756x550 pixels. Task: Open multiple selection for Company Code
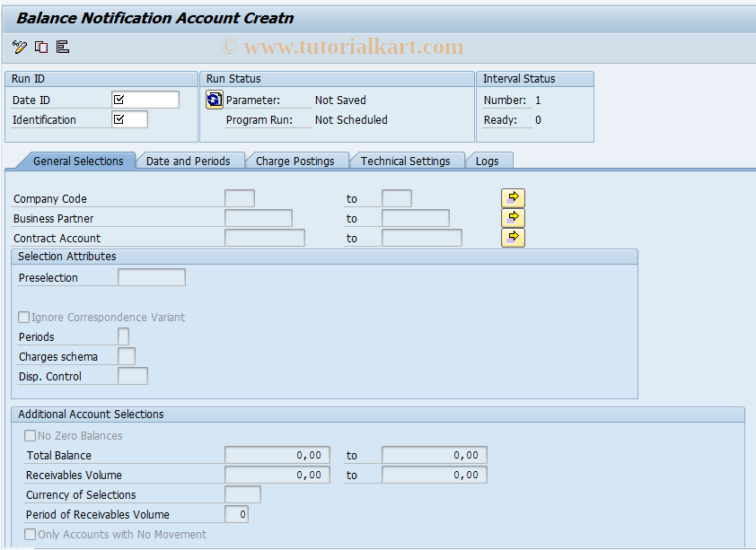tap(512, 197)
